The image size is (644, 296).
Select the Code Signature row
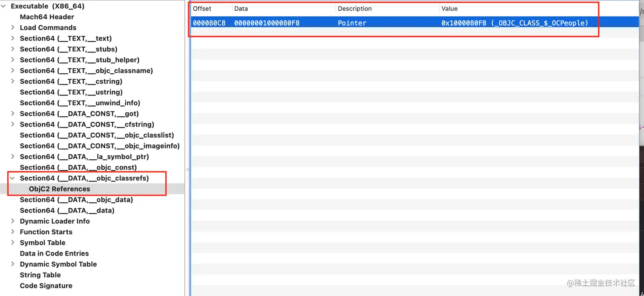(46, 286)
